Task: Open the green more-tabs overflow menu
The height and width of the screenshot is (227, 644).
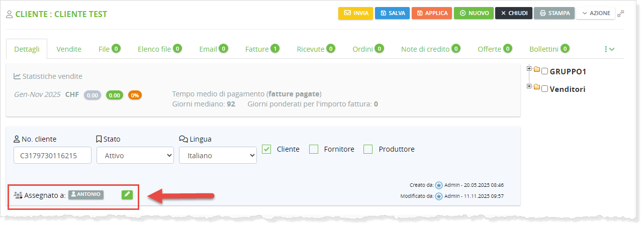Action: pyautogui.click(x=609, y=49)
